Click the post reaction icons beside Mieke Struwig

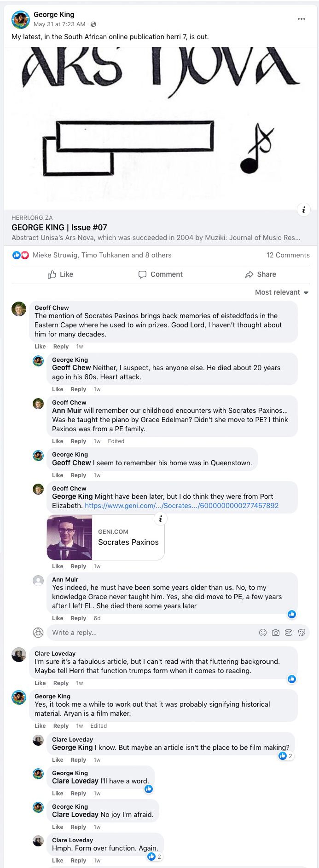click(x=21, y=255)
